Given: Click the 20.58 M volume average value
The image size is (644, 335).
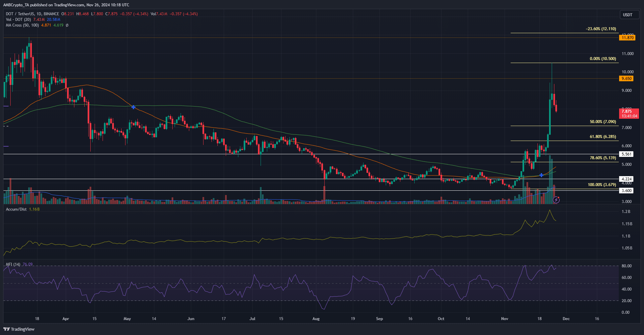Looking at the screenshot, I should (53, 20).
